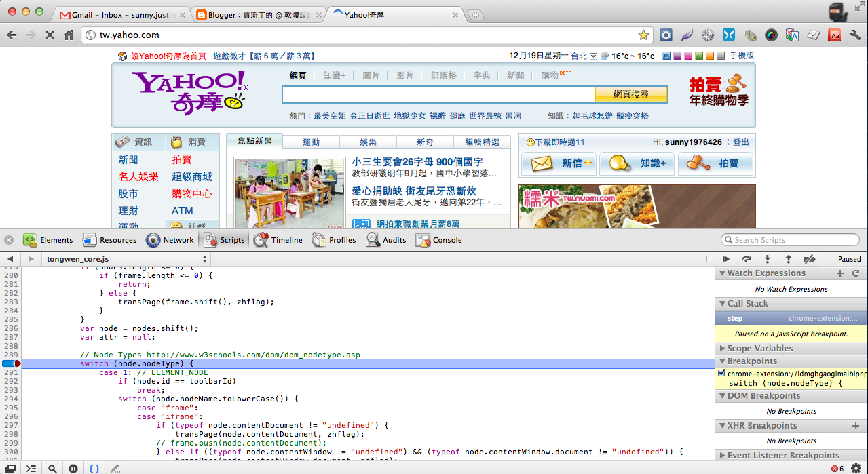
Task: Select the 圖片 search tab
Action: 371,75
